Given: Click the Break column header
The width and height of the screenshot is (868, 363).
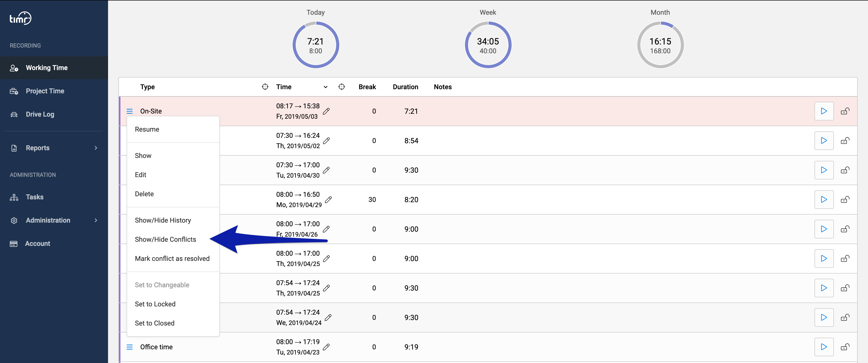Looking at the screenshot, I should (367, 87).
